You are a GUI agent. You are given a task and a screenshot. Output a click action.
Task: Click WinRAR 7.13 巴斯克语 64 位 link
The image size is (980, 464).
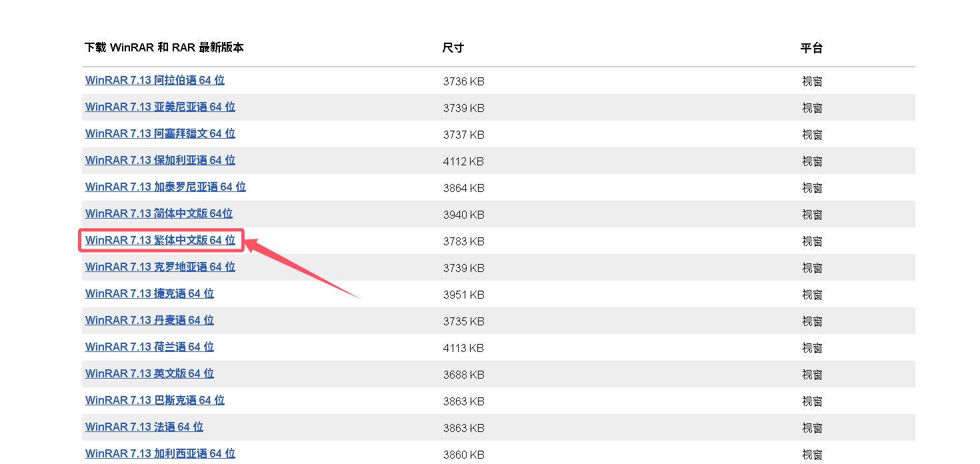click(x=155, y=400)
